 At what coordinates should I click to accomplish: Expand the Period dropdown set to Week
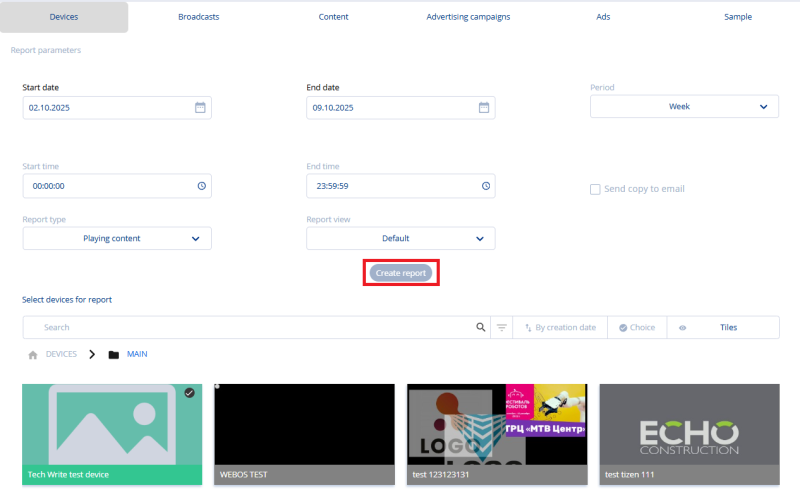(x=684, y=107)
